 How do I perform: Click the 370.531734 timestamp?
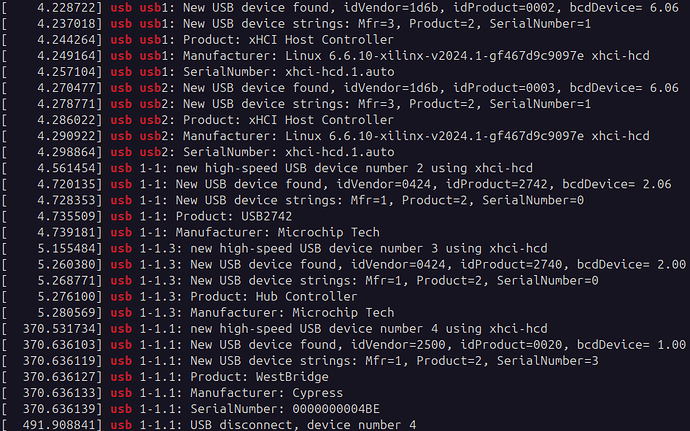(64, 329)
